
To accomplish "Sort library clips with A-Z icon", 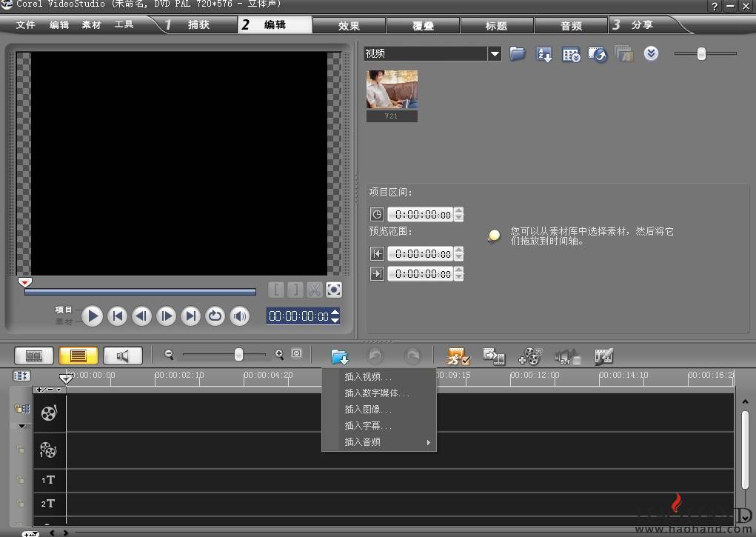I will point(543,54).
